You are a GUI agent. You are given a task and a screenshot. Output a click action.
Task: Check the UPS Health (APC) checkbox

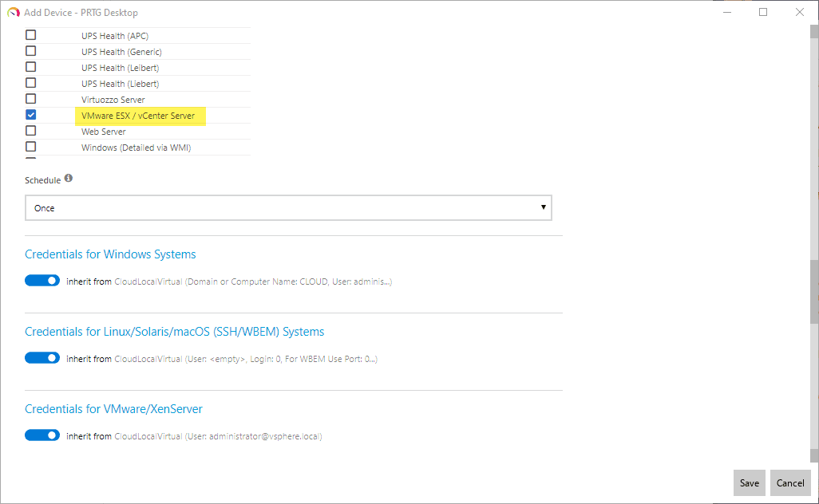pos(31,35)
